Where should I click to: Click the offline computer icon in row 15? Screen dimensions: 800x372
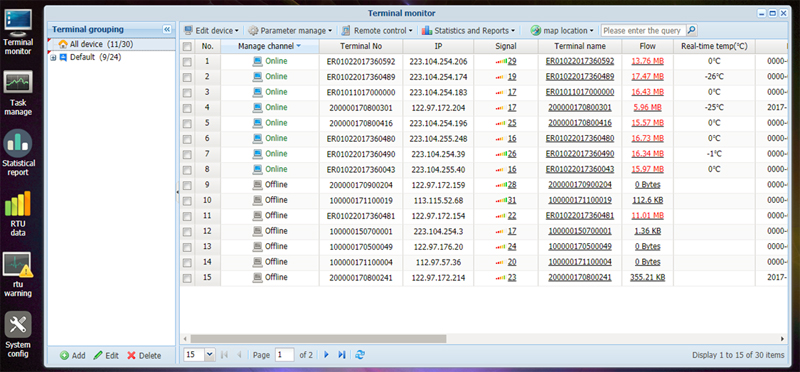pyautogui.click(x=258, y=278)
